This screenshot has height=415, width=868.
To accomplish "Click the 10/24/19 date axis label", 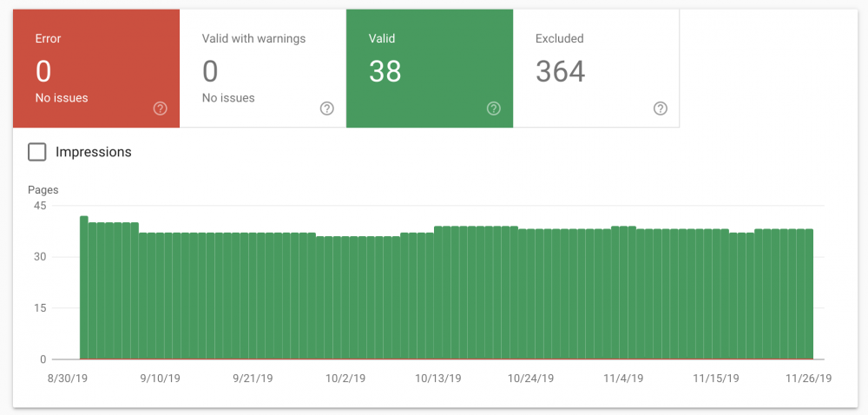I will tap(529, 379).
